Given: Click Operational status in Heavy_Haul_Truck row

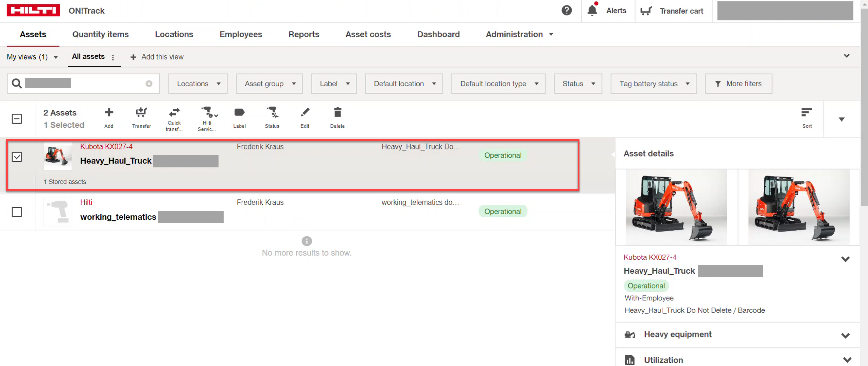Looking at the screenshot, I should point(503,155).
